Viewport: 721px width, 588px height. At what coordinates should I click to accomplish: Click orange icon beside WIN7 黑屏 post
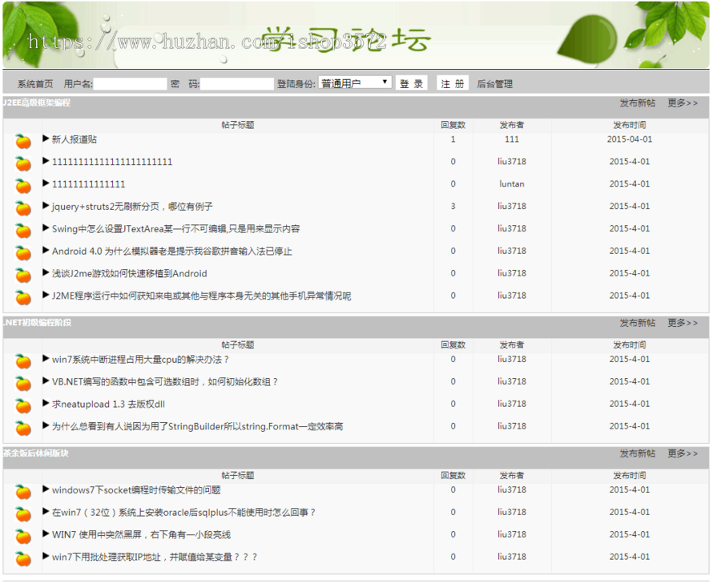point(23,537)
